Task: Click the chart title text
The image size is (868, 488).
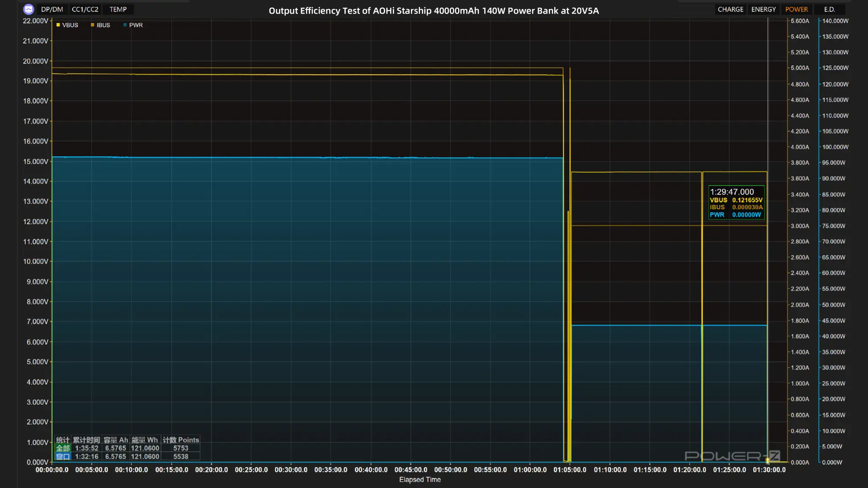Action: click(434, 11)
